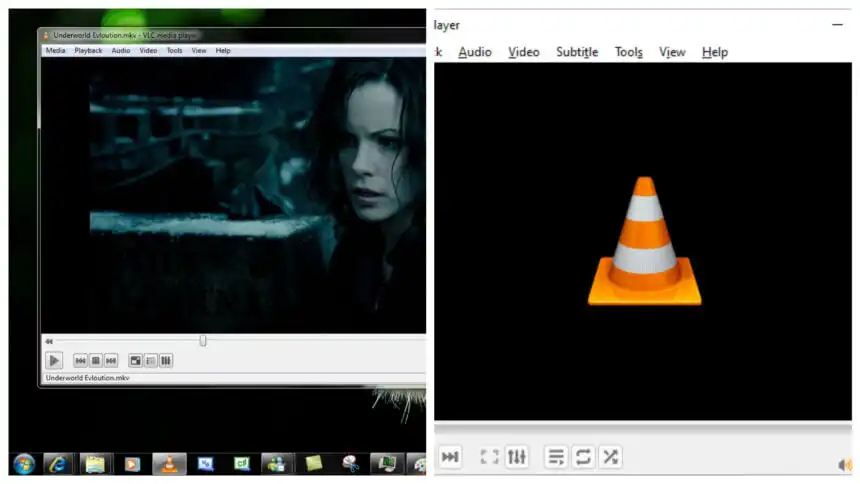
Task: Toggle playlist view in the VLC cone window
Action: [556, 457]
